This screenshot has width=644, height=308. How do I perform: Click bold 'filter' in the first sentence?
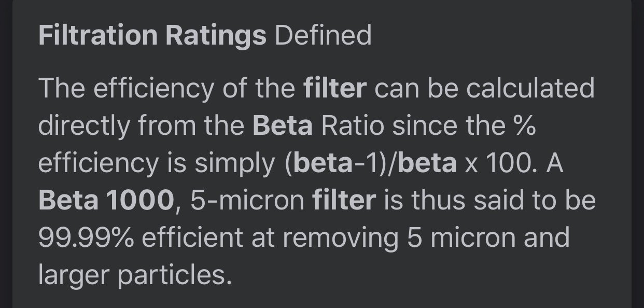[x=335, y=88]
